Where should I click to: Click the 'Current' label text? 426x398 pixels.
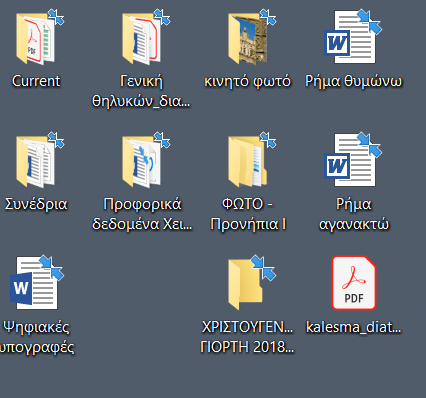point(36,81)
